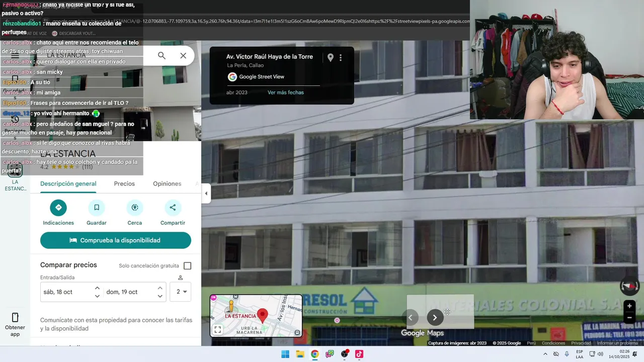Click the magnifier search icon in Maps

click(162, 56)
